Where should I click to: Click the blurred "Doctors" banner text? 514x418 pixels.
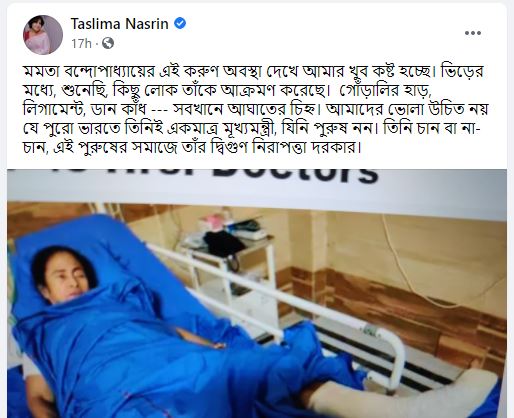point(293,175)
